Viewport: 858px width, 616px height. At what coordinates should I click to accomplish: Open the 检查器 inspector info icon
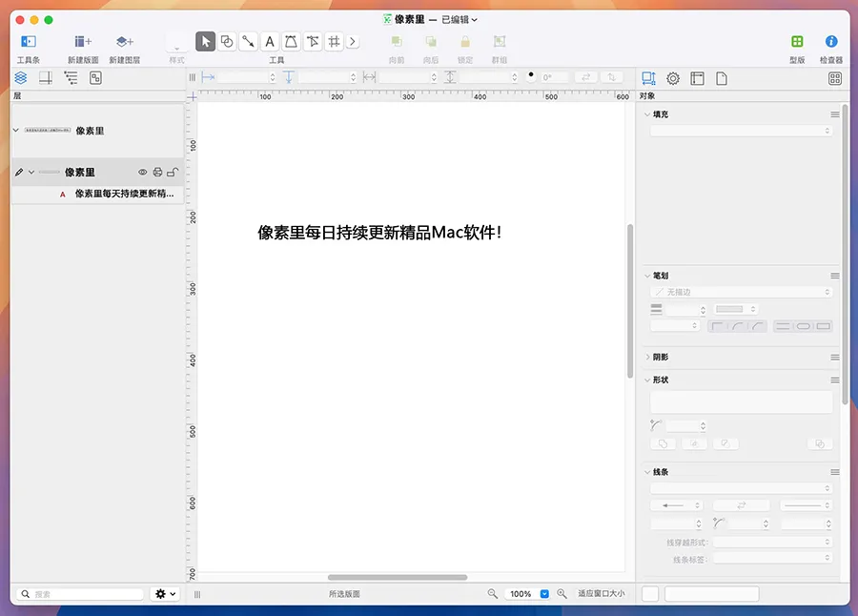[x=830, y=41]
